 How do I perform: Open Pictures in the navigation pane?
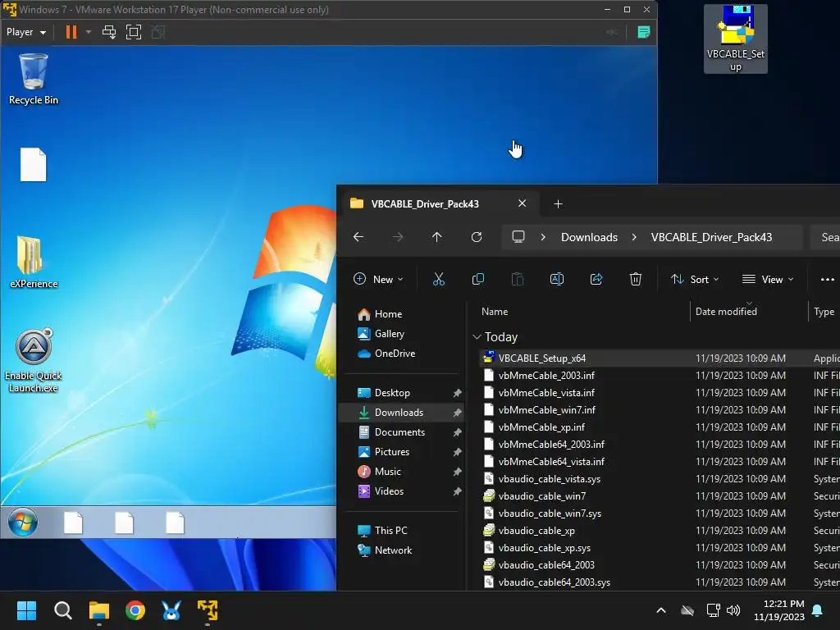coord(392,452)
